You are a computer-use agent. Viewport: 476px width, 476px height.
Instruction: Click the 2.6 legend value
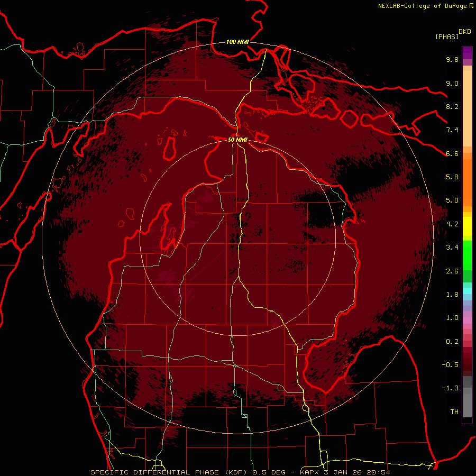point(452,271)
